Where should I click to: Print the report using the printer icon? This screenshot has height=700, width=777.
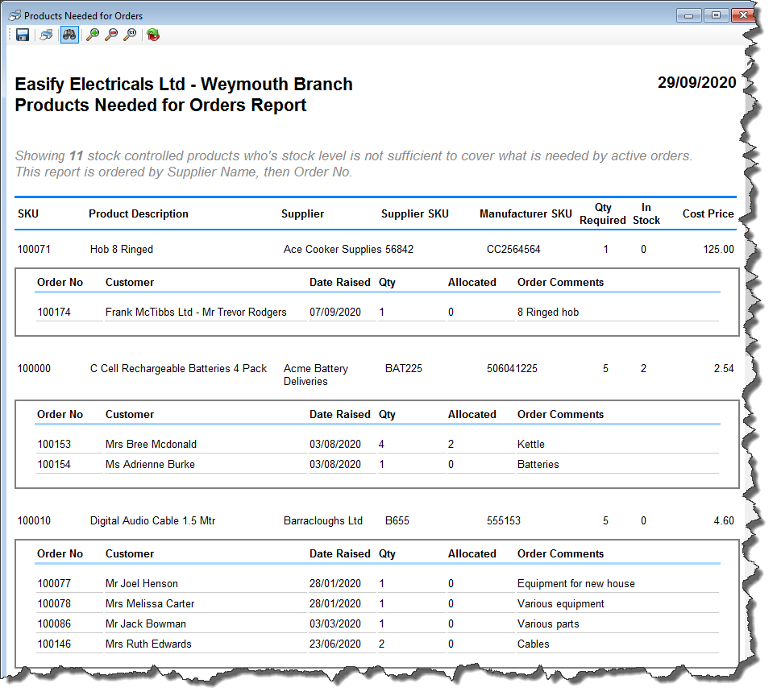tap(47, 35)
